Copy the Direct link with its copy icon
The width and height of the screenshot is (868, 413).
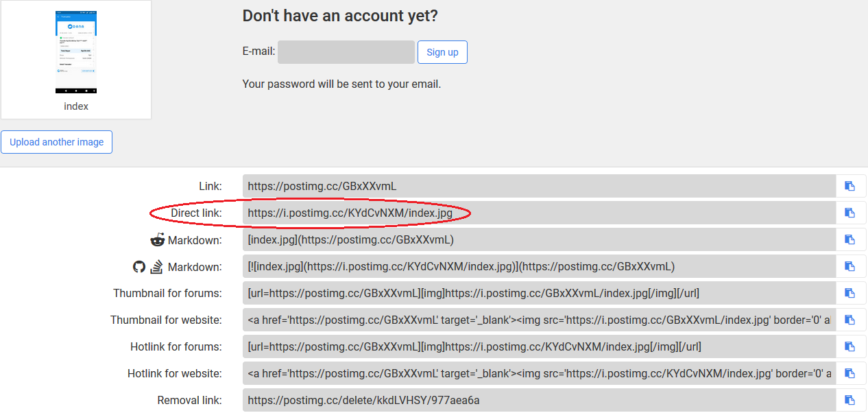850,213
